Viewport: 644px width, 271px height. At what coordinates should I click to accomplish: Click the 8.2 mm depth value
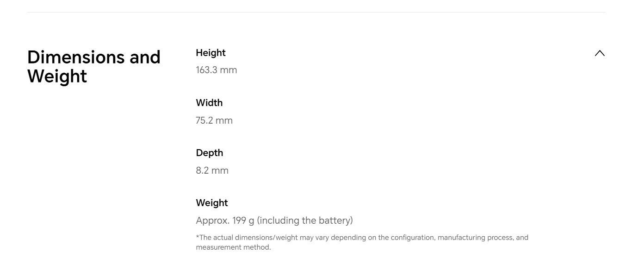point(212,170)
